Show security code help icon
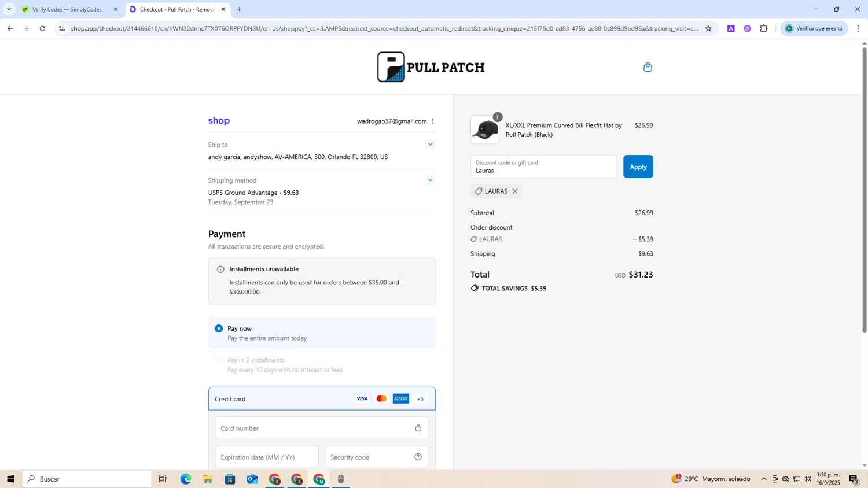 point(418,457)
